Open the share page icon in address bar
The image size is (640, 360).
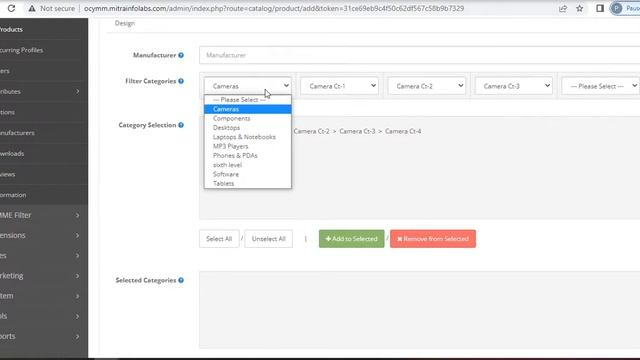coord(563,8)
